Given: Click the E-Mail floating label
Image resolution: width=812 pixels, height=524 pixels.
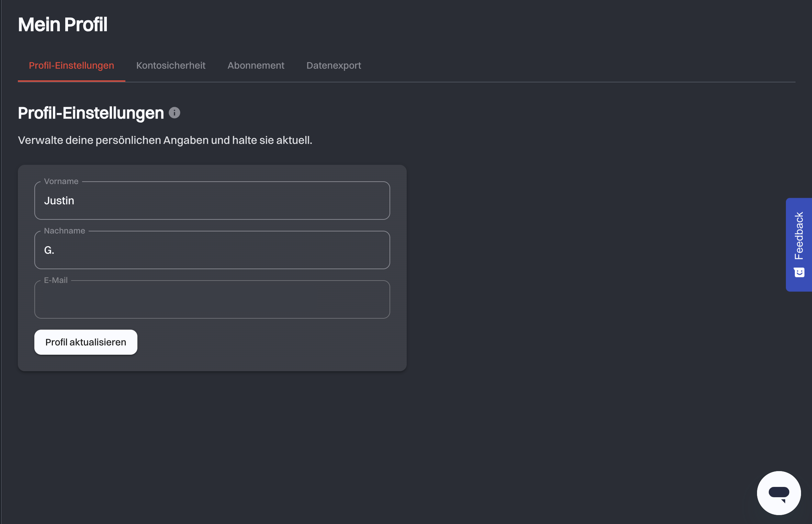Looking at the screenshot, I should pyautogui.click(x=56, y=280).
